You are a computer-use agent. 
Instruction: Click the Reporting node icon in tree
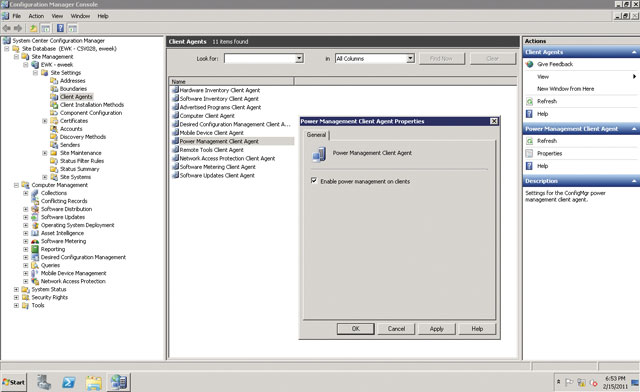(35, 249)
